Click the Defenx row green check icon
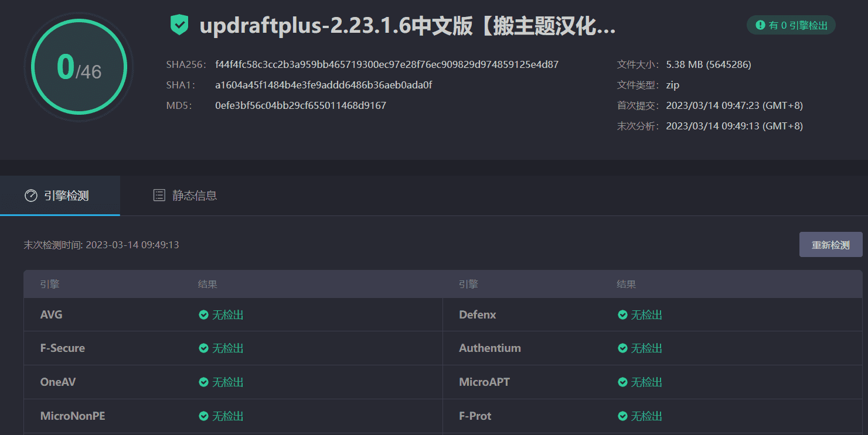This screenshot has height=435, width=868. (x=622, y=315)
